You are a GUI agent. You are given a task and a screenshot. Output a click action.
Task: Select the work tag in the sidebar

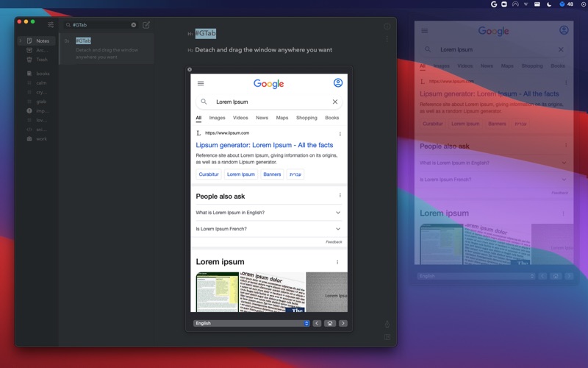tap(37, 139)
